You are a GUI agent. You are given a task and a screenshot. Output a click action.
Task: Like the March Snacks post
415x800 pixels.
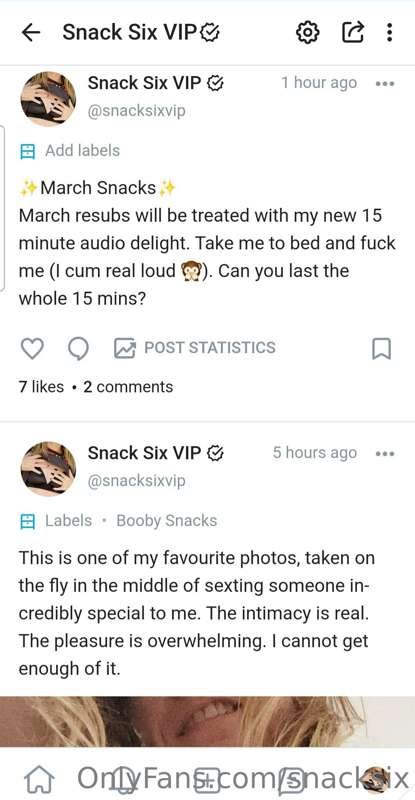tap(32, 349)
